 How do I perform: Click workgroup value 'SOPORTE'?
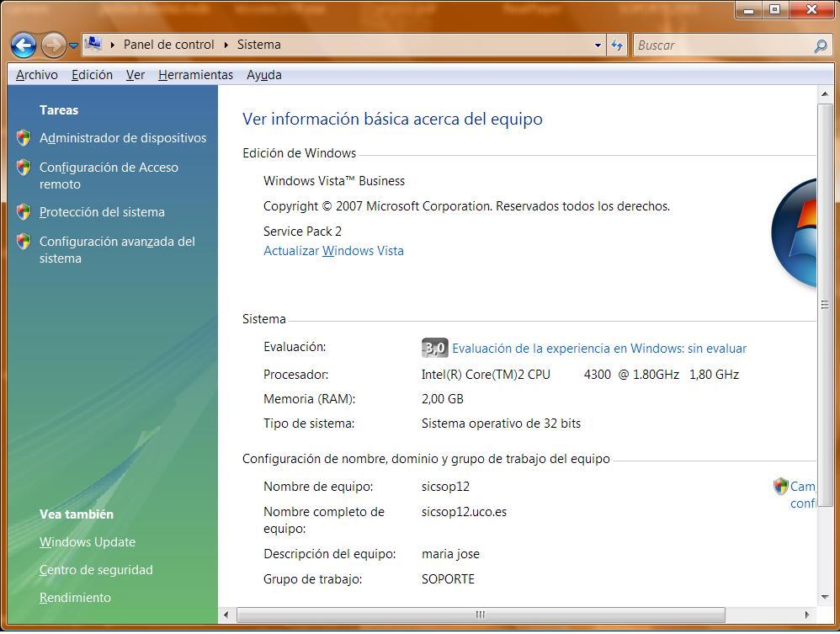(x=448, y=578)
